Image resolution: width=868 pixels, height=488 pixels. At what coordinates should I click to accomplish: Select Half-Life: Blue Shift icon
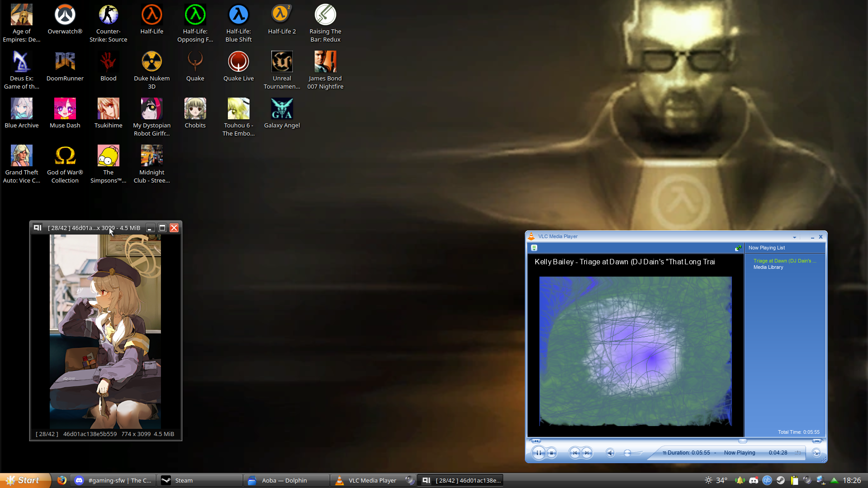[239, 23]
